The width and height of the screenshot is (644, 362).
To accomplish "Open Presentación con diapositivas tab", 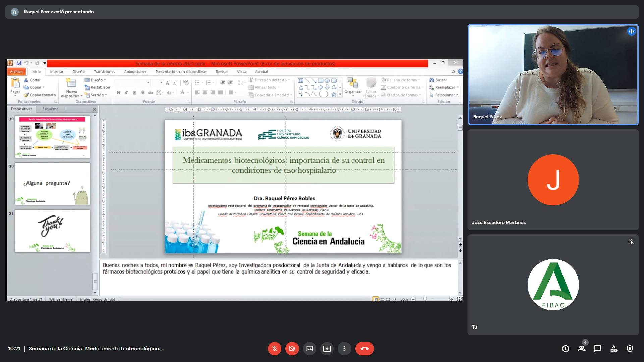I will click(181, 72).
